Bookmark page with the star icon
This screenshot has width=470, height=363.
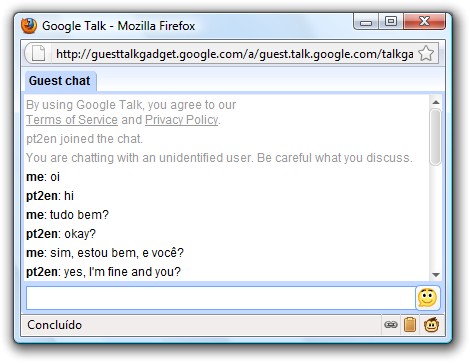pos(426,53)
